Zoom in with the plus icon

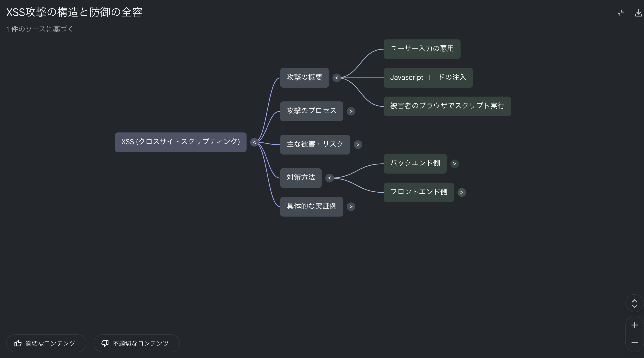click(634, 325)
